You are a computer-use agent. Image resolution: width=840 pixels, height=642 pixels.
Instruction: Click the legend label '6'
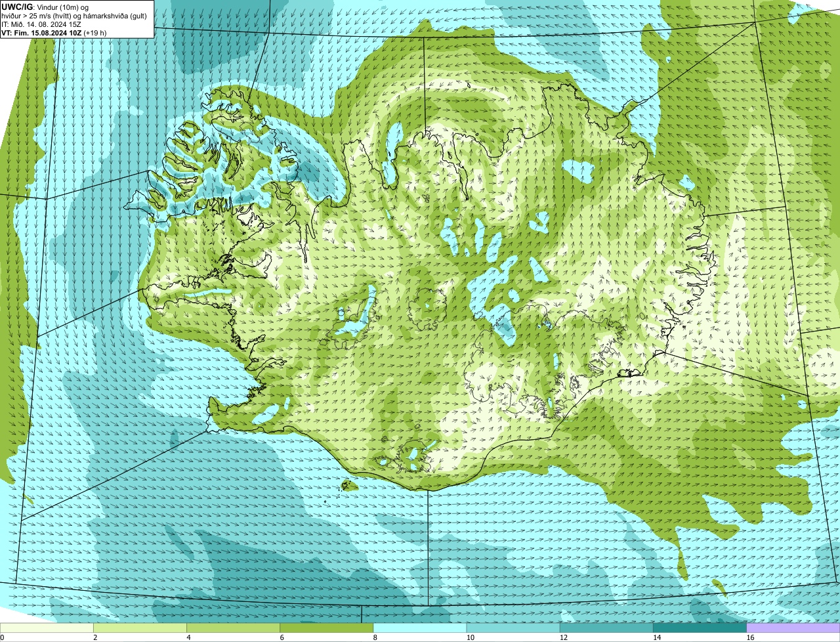[282, 637]
